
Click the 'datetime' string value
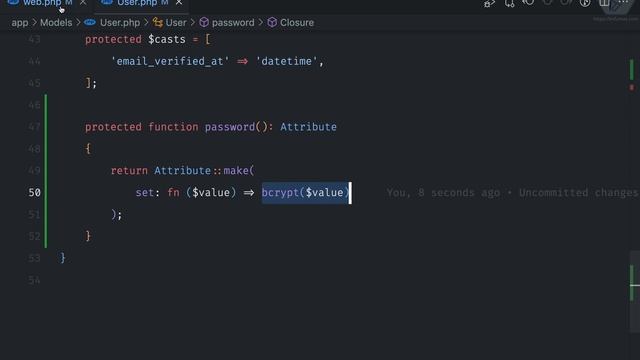click(x=287, y=61)
